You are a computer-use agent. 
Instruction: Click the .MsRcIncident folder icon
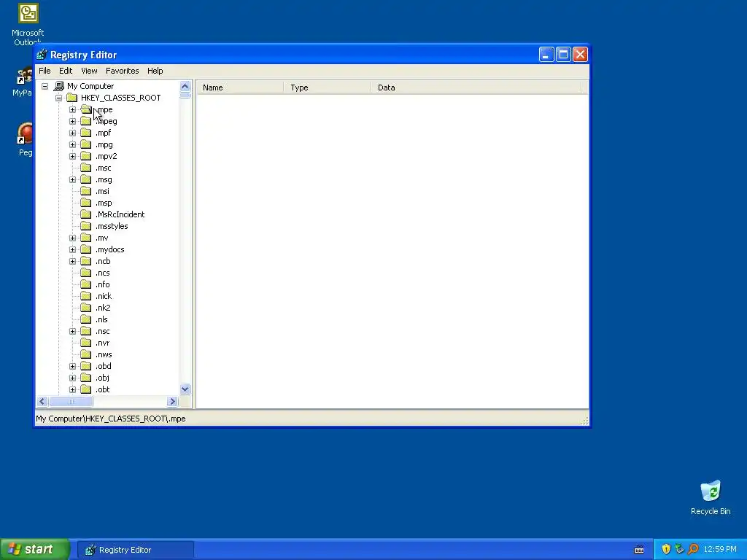86,214
